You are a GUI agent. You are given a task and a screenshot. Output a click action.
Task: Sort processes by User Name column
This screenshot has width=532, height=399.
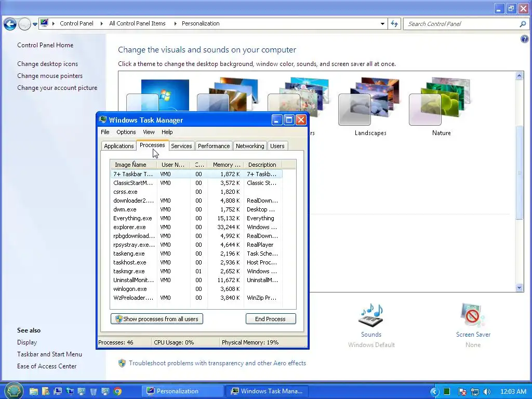pyautogui.click(x=174, y=165)
